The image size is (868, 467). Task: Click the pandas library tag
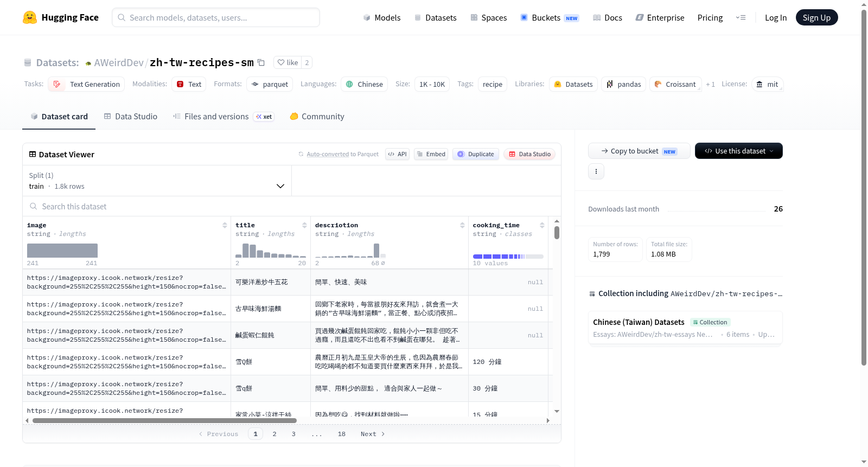coord(623,84)
